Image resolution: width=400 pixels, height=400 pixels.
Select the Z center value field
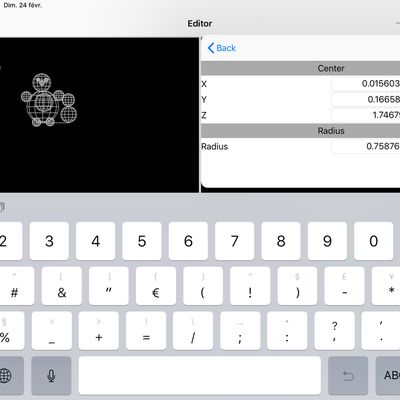click(x=366, y=115)
